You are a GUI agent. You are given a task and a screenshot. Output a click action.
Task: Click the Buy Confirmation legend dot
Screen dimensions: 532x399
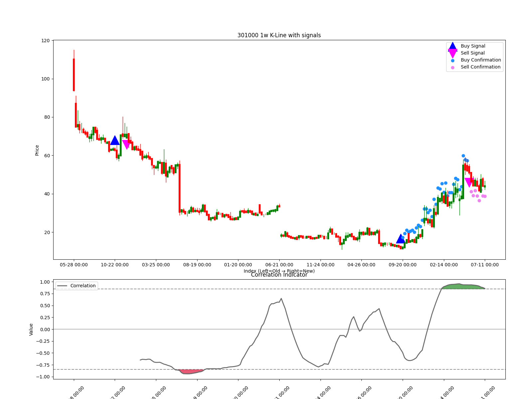tap(453, 61)
